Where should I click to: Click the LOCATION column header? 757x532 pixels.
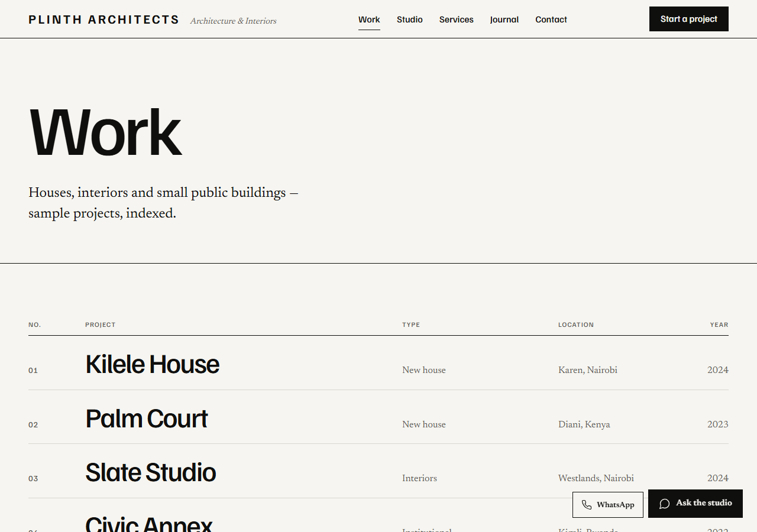pyautogui.click(x=576, y=325)
